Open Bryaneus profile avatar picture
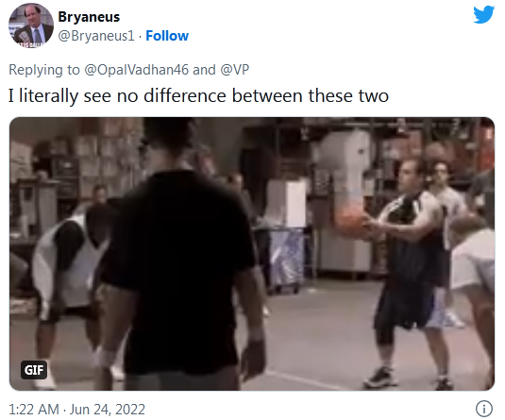The width and height of the screenshot is (505, 420). tap(31, 25)
